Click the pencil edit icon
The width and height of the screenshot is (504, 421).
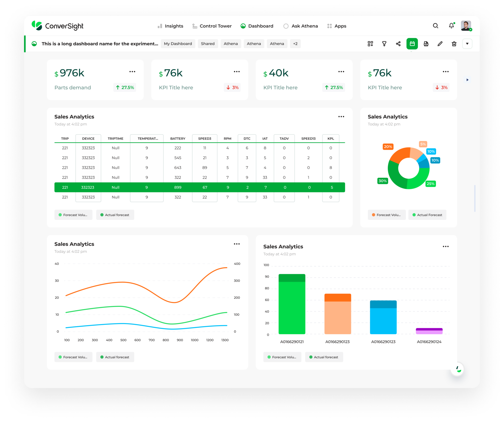pyautogui.click(x=440, y=44)
